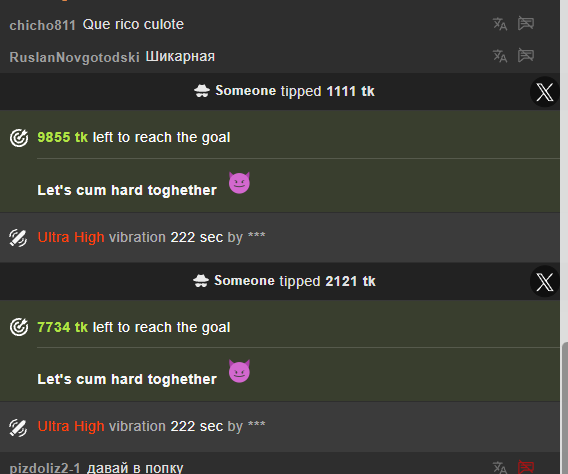This screenshot has height=474, width=568.
Task: Toggle the red hide-message icon beside pizdoliz2-1's message
Action: click(526, 467)
